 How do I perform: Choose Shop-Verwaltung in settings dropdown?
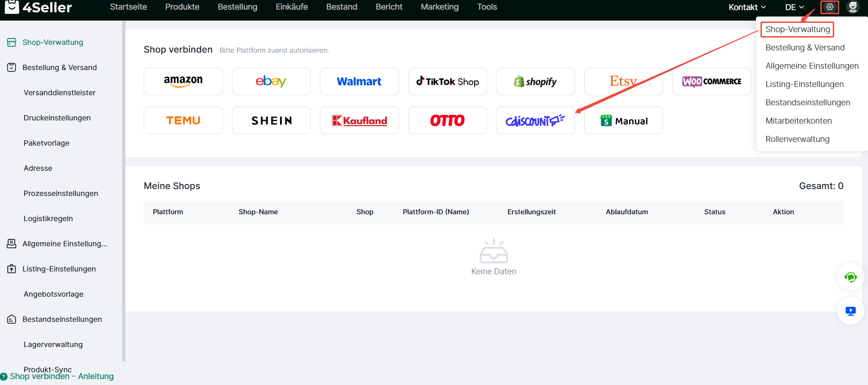point(798,29)
